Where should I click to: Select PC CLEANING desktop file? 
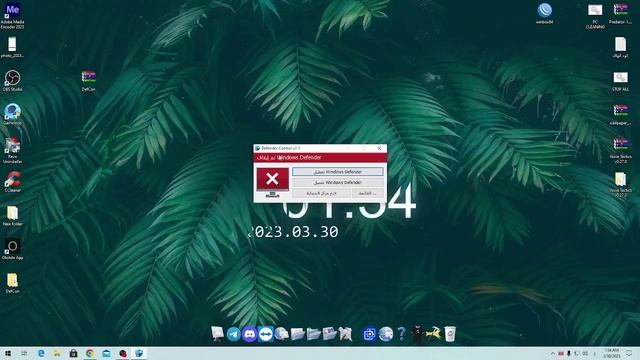click(595, 16)
